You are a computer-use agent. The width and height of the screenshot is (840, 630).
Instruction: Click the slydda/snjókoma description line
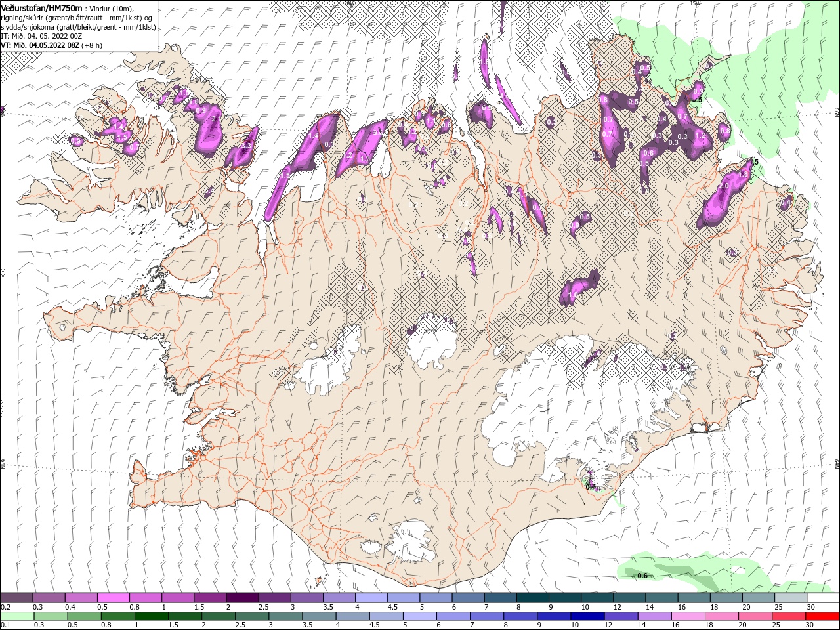pyautogui.click(x=78, y=27)
